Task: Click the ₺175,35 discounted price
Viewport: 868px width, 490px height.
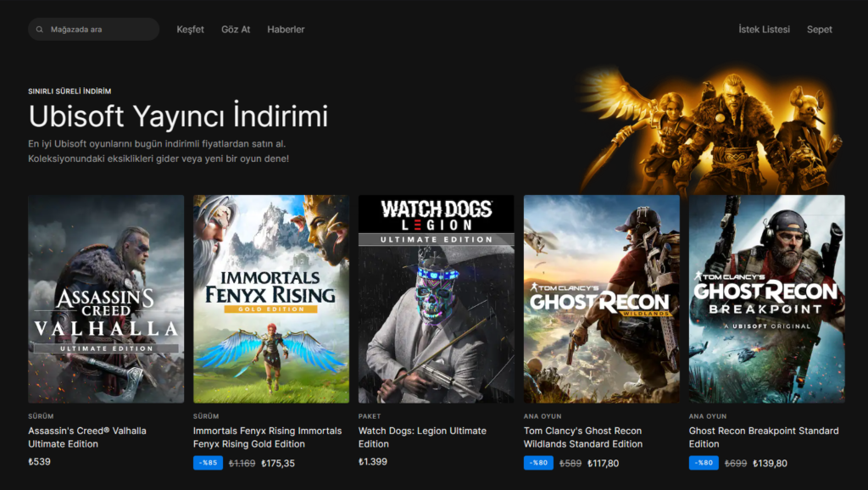Action: (x=278, y=464)
